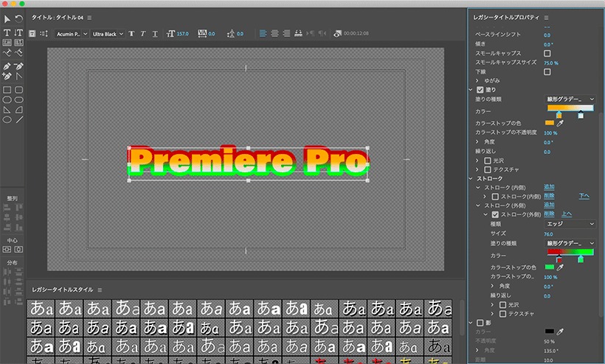Open 塗りの種類 fill type dropdown
605x364 pixels.
570,99
